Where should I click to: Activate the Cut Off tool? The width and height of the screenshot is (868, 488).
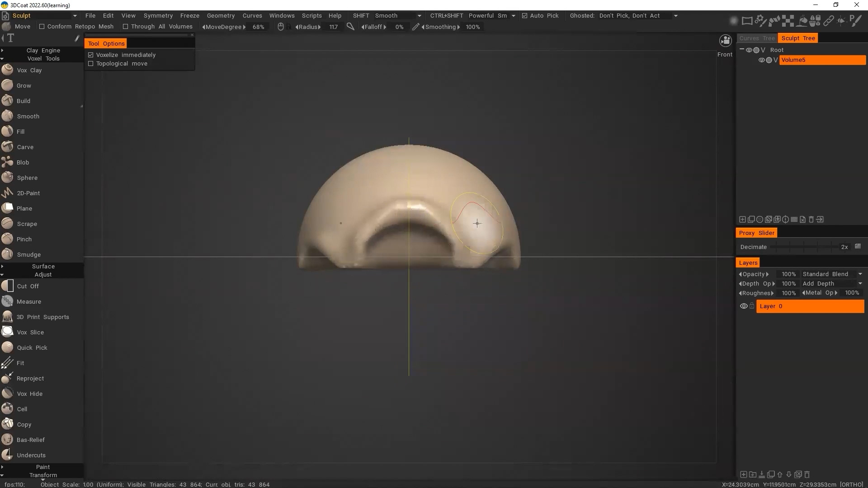tap(28, 286)
